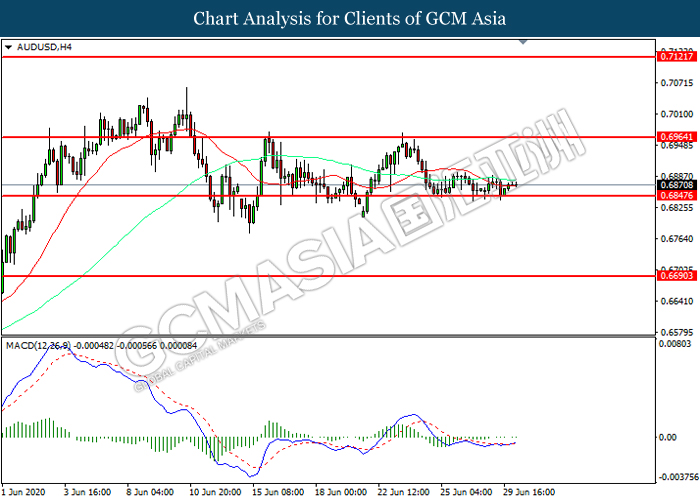The image size is (700, 500).
Task: Click the 0.67640 price scale value
Action: point(677,239)
